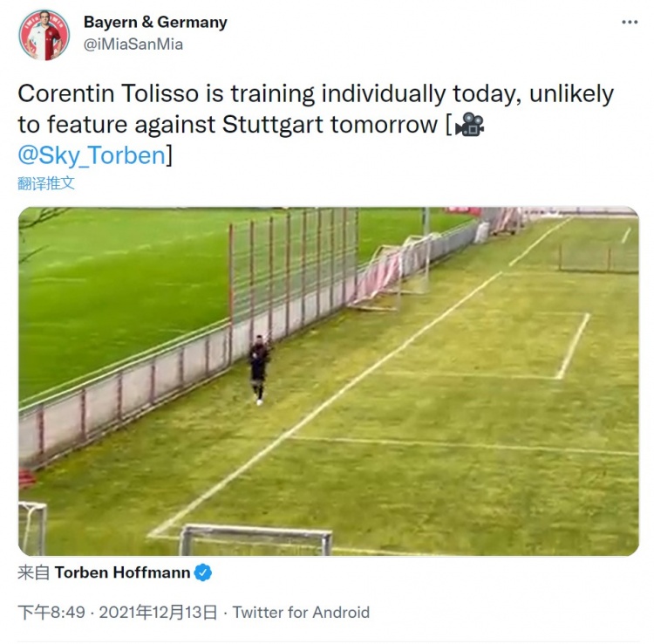Click the date 2021年12月13日
This screenshot has height=644, width=654.
click(x=158, y=613)
